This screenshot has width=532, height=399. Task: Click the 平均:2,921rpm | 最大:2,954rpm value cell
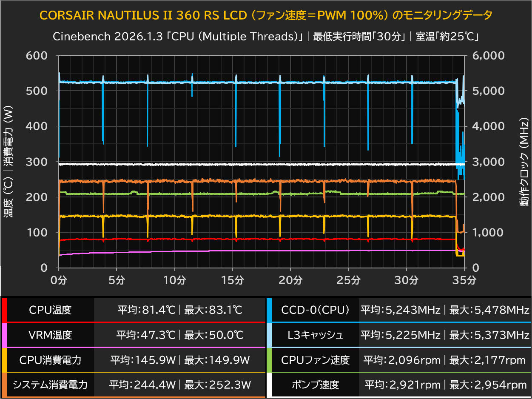pyautogui.click(x=445, y=385)
